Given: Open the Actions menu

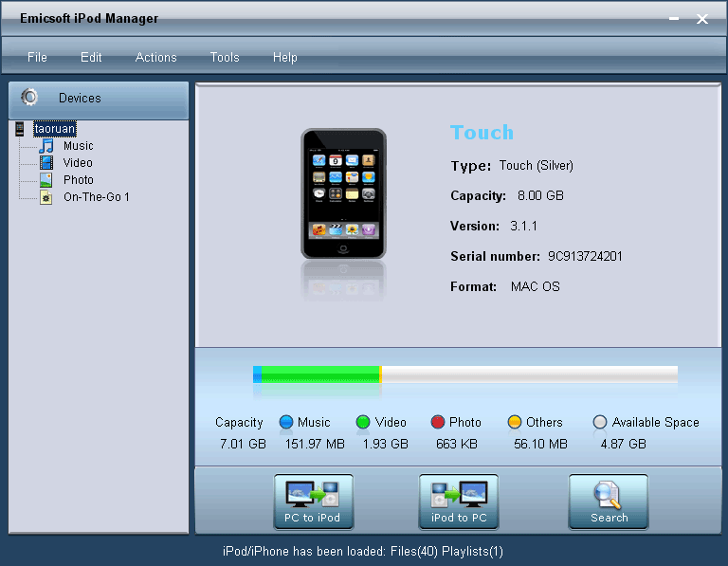Looking at the screenshot, I should click(156, 58).
